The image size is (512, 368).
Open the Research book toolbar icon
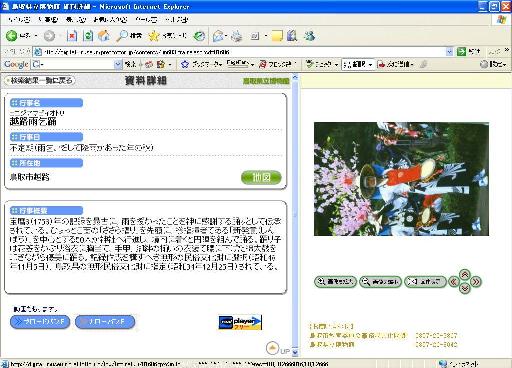[292, 36]
